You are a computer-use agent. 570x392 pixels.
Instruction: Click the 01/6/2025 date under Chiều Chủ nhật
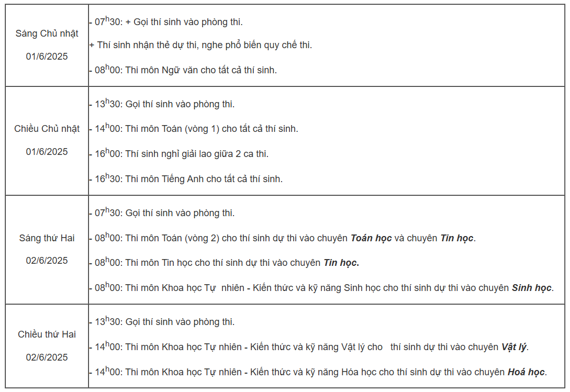click(47, 152)
